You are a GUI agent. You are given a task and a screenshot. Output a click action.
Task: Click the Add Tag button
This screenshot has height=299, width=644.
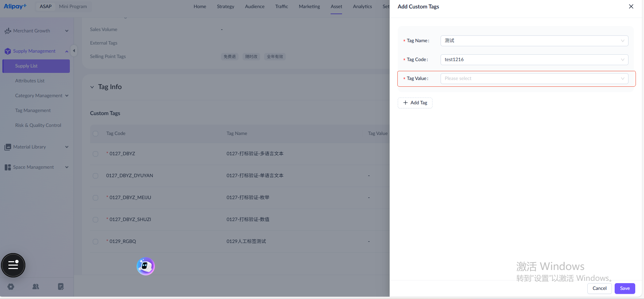point(415,103)
